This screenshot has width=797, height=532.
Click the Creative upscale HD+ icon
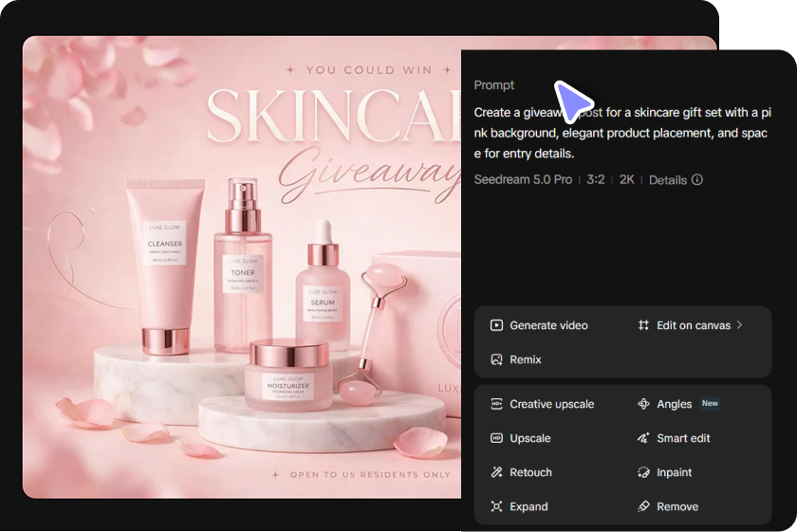pyautogui.click(x=496, y=404)
